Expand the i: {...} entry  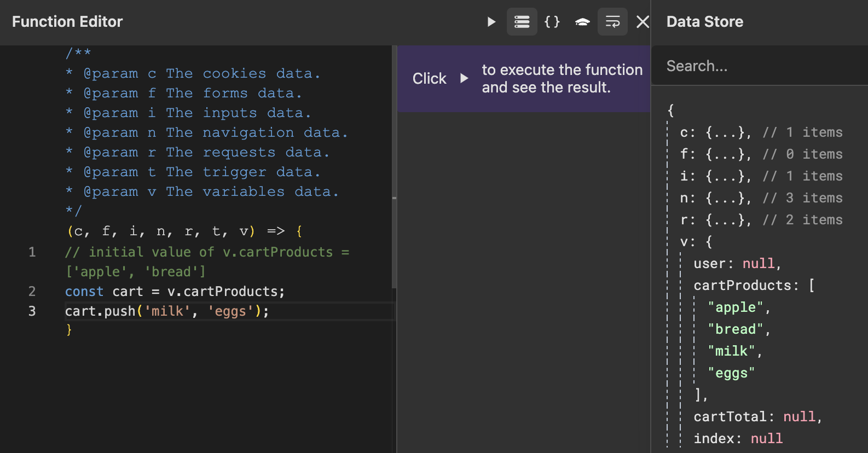pyautogui.click(x=761, y=176)
